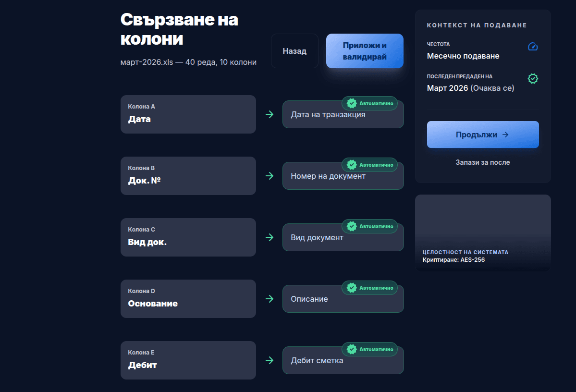This screenshot has width=576, height=392.
Task: Click the checkmark icon in the Автоматично badge on Дебит сметка
Action: [x=352, y=349]
